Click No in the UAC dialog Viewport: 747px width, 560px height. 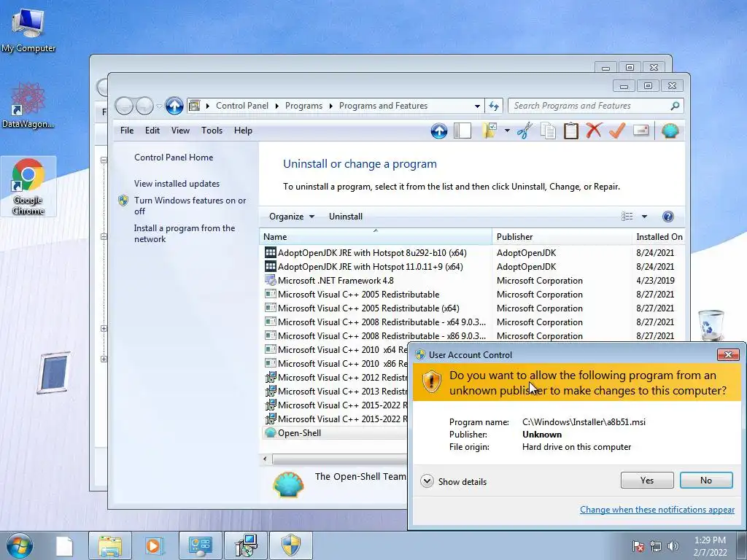coord(706,481)
